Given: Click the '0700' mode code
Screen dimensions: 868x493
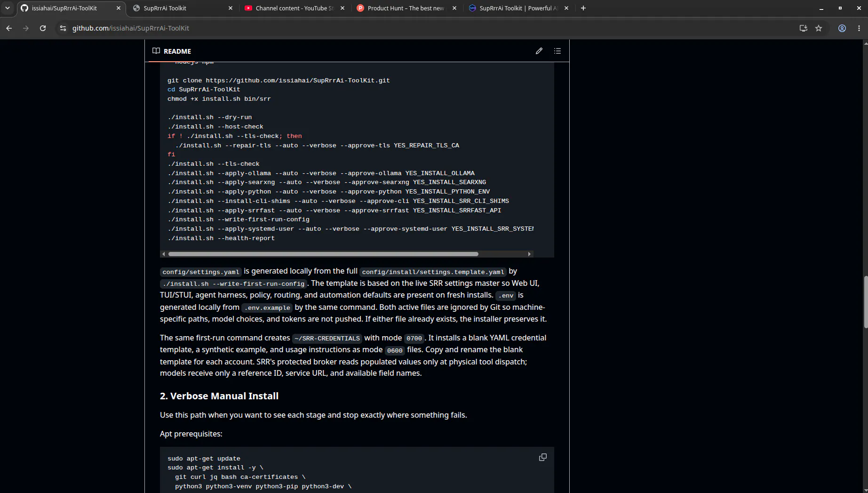Looking at the screenshot, I should (x=414, y=339).
